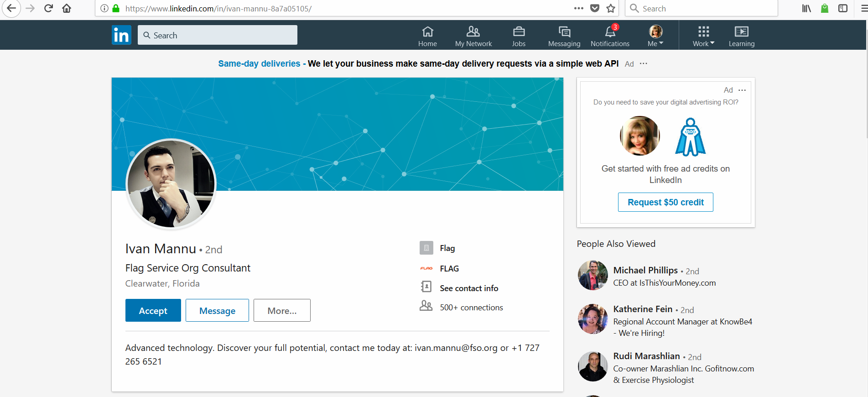Open options for the banner text ad
Viewport: 868px width, 397px height.
643,63
